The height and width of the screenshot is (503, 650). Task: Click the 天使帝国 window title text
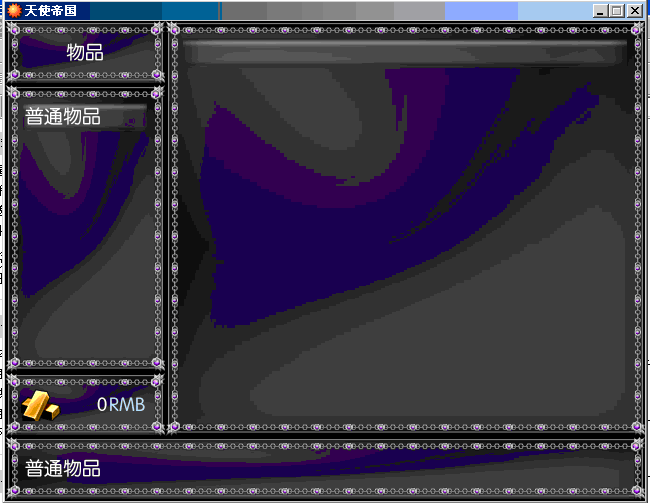point(51,10)
